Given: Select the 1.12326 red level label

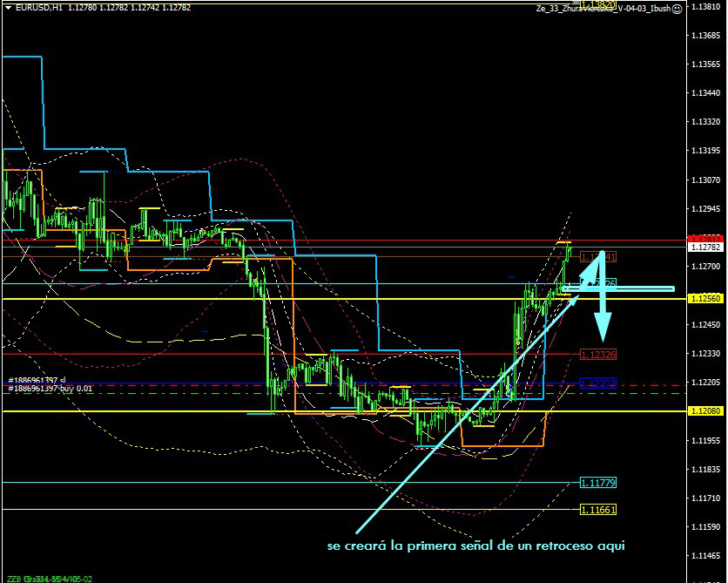Looking at the screenshot, I should point(597,355).
